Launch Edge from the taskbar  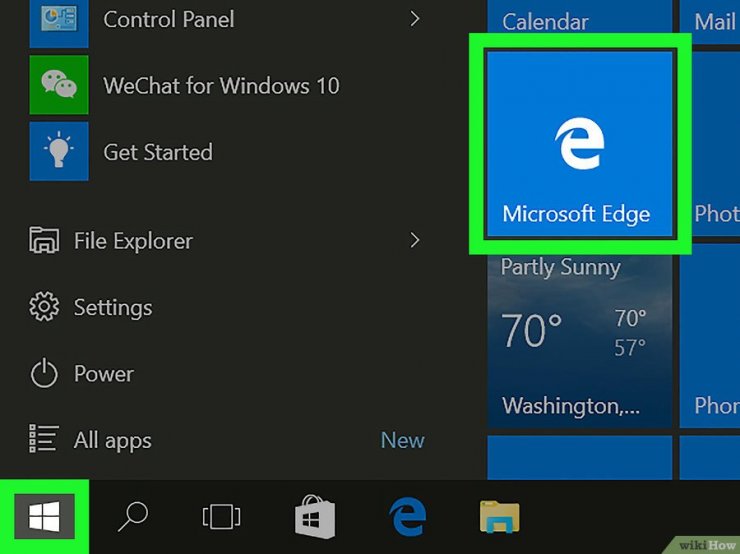click(x=408, y=517)
